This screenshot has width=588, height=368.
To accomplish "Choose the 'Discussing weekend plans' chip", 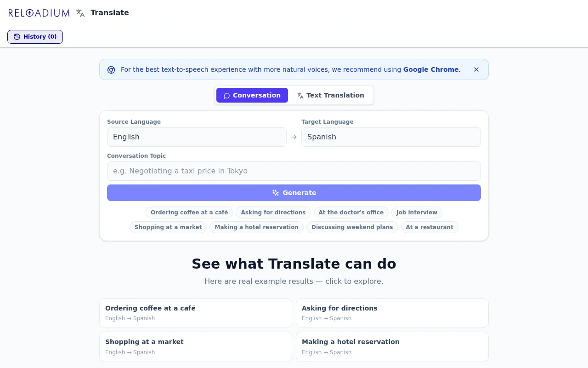I will tap(352, 227).
